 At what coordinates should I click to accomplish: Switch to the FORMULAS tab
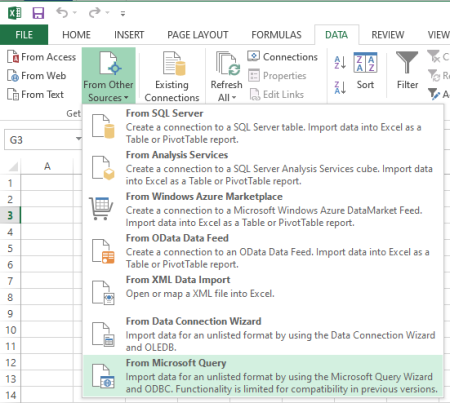pyautogui.click(x=276, y=35)
